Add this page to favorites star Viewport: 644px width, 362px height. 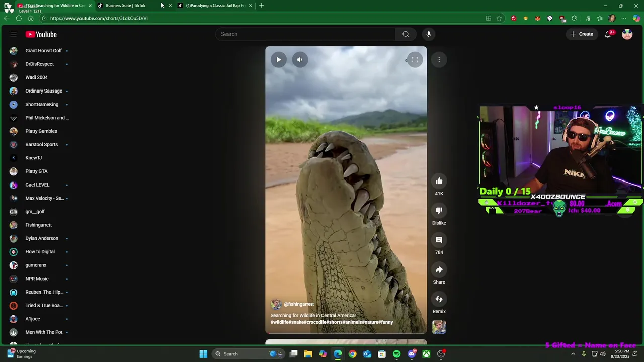tap(499, 18)
